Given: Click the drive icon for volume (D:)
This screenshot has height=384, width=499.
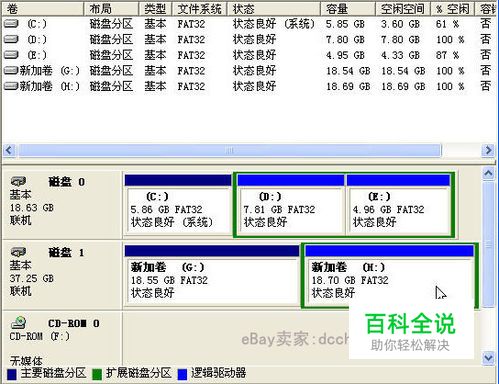Looking at the screenshot, I should click(11, 39).
